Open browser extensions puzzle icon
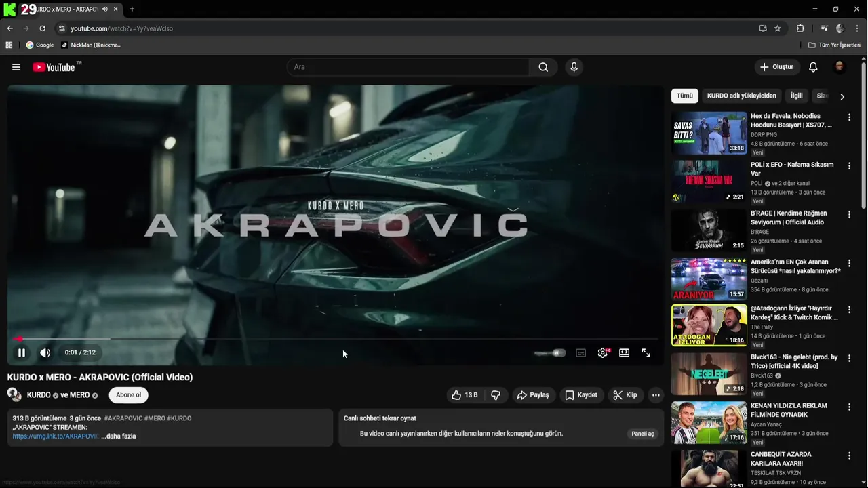 click(800, 28)
